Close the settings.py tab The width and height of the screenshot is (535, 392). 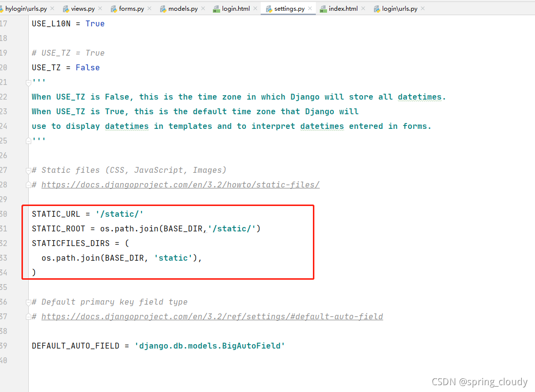(x=310, y=8)
